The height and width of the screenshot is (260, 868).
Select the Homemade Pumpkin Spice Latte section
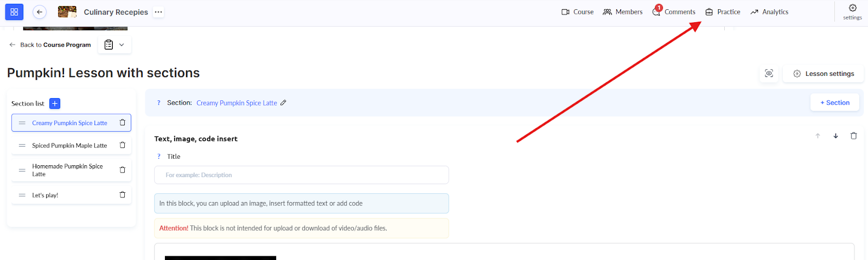coord(71,170)
